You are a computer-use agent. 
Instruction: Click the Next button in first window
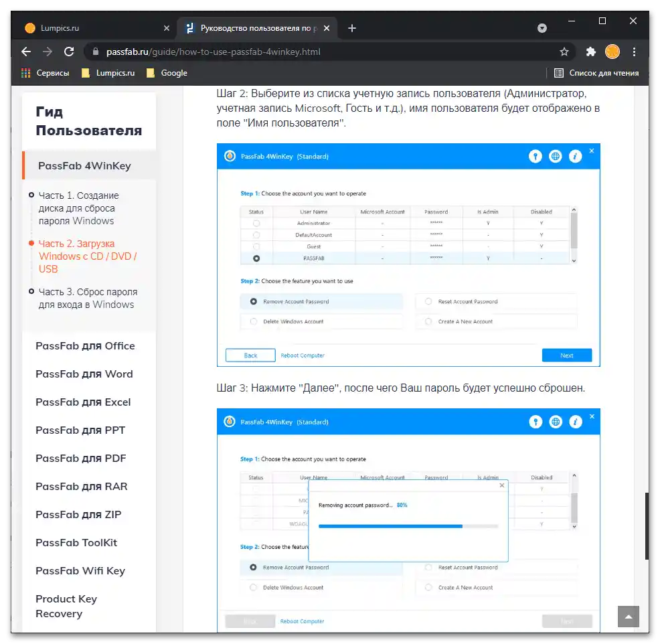(x=566, y=355)
